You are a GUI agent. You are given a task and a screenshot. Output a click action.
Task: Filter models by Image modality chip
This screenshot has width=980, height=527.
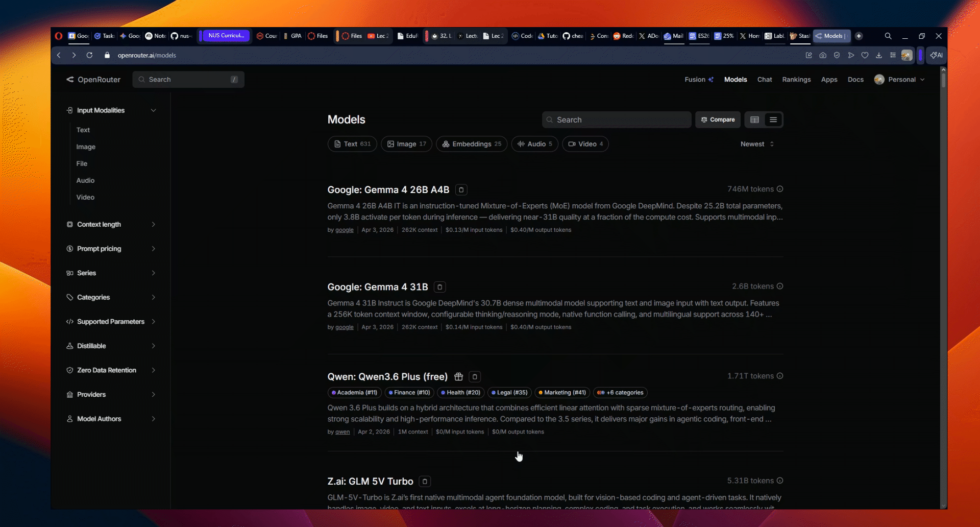click(x=406, y=144)
